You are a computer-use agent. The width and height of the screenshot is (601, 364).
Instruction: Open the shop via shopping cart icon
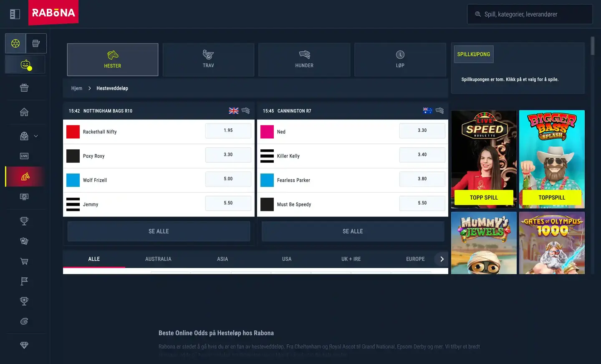24,261
